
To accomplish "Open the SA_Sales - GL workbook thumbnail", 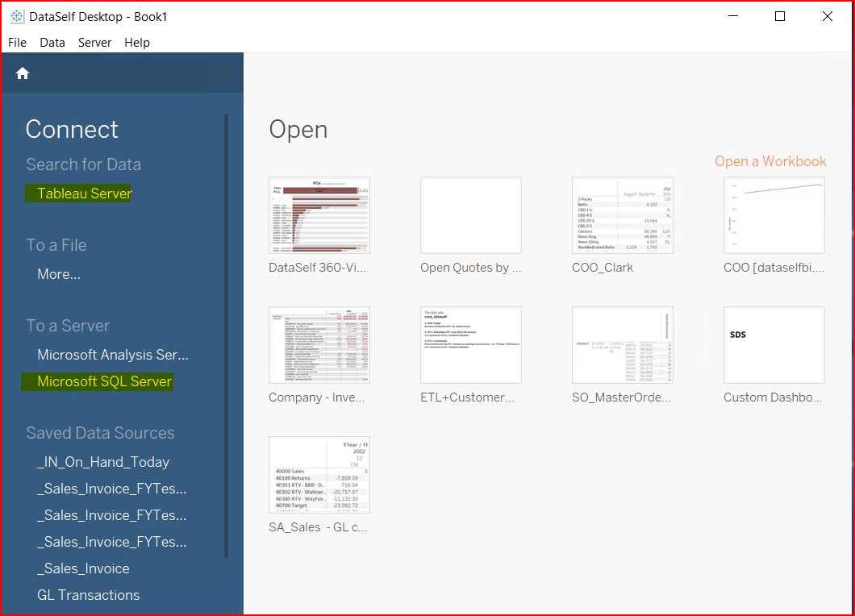I will [x=319, y=475].
